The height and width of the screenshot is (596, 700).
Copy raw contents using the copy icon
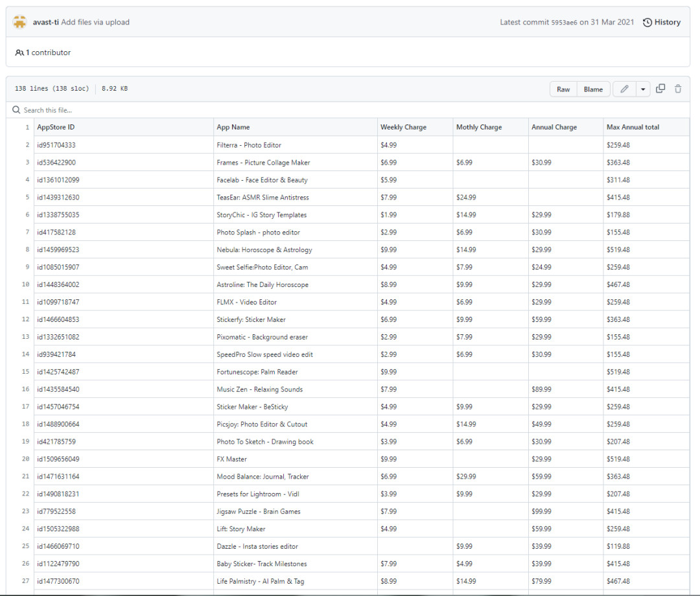point(660,89)
